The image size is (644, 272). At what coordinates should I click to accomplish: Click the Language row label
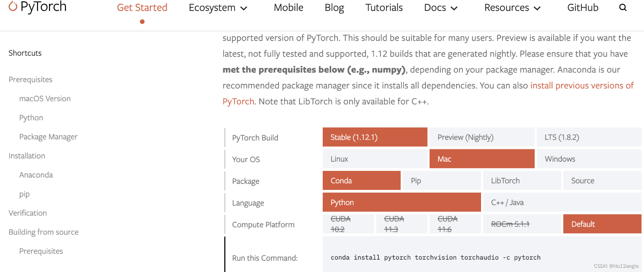(x=248, y=203)
